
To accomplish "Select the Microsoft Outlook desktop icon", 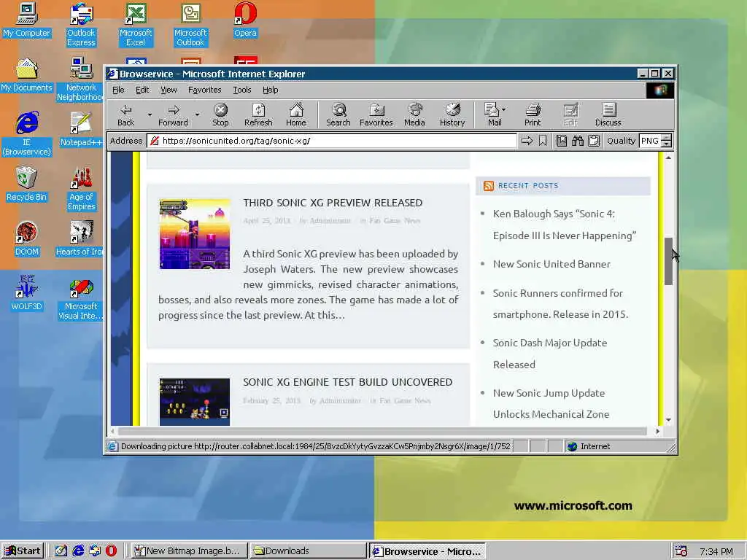I will click(190, 25).
